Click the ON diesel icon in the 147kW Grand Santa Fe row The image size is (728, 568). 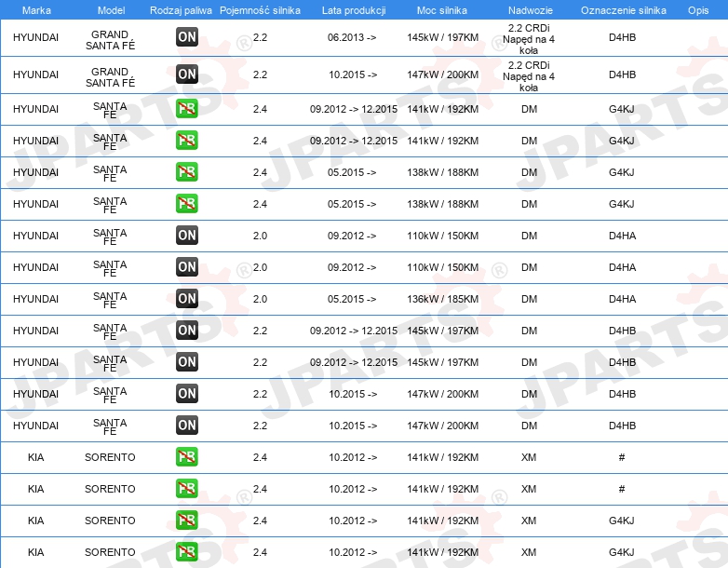(187, 74)
